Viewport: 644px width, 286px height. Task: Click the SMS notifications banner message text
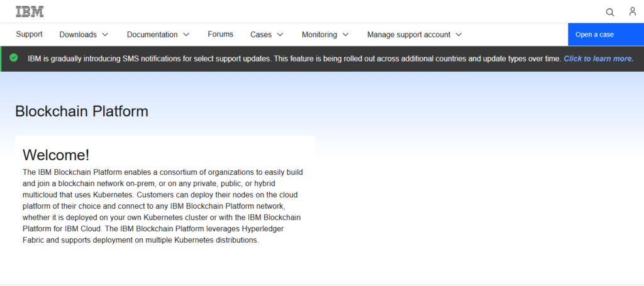294,58
